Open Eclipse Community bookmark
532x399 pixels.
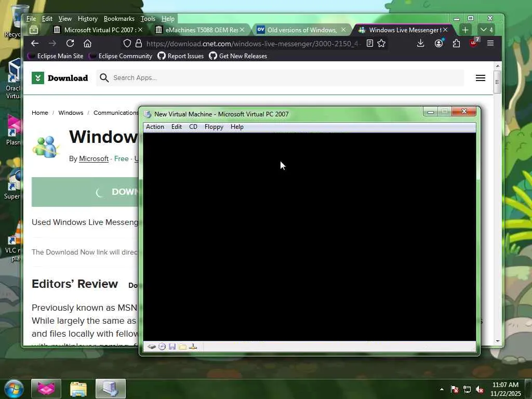[x=121, y=56]
